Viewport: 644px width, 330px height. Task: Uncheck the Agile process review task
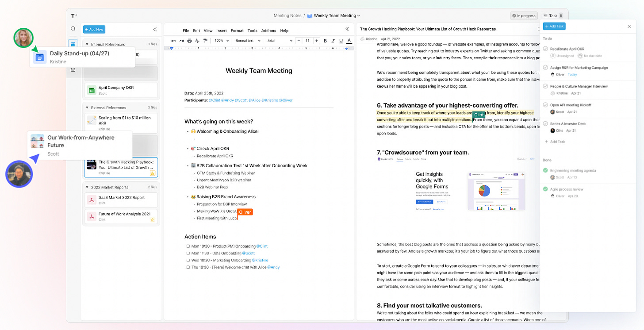545,189
